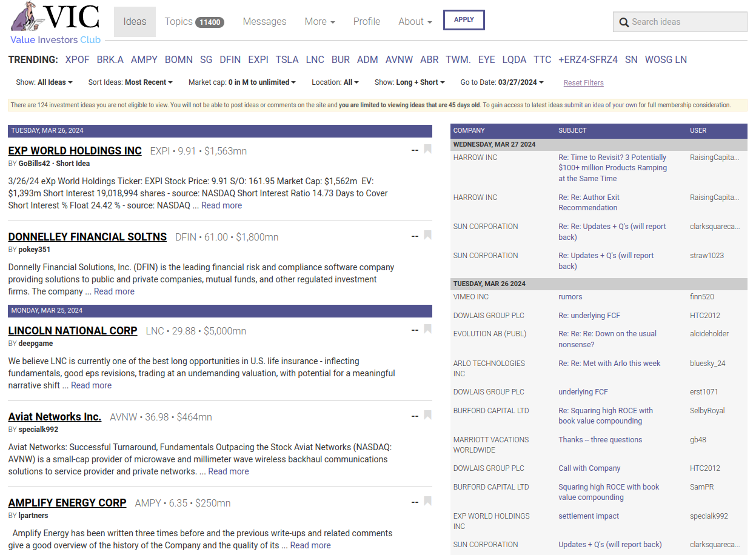This screenshot has width=756, height=555.
Task: Open the Location All dropdown
Action: (x=335, y=82)
